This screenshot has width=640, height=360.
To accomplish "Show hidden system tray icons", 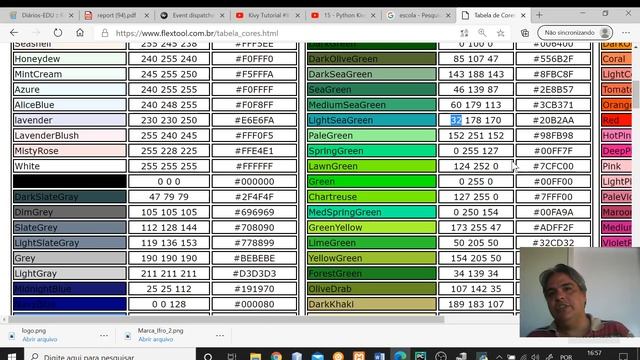I will point(499,357).
